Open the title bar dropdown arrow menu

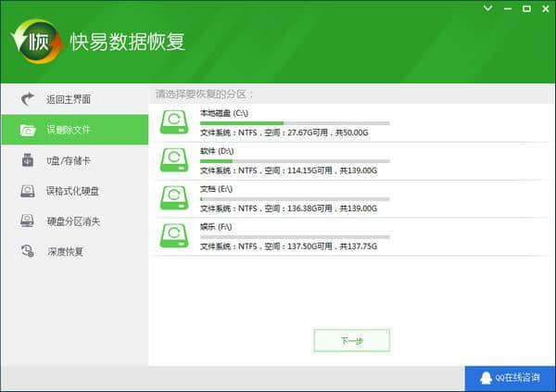coord(488,8)
